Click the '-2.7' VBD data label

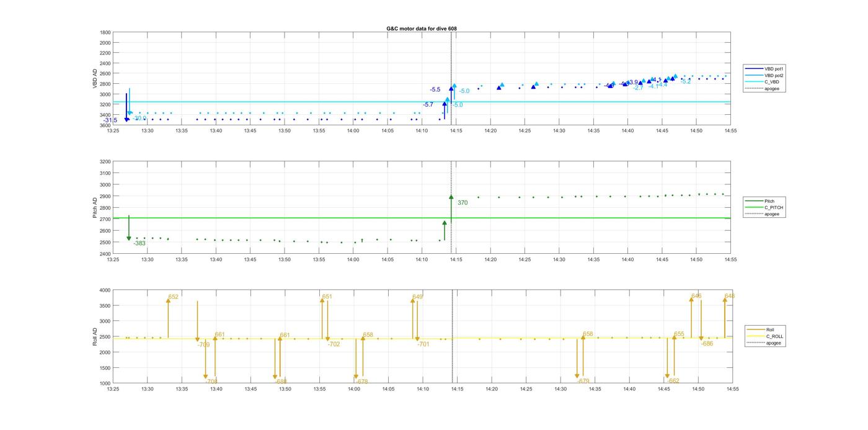[x=639, y=88]
